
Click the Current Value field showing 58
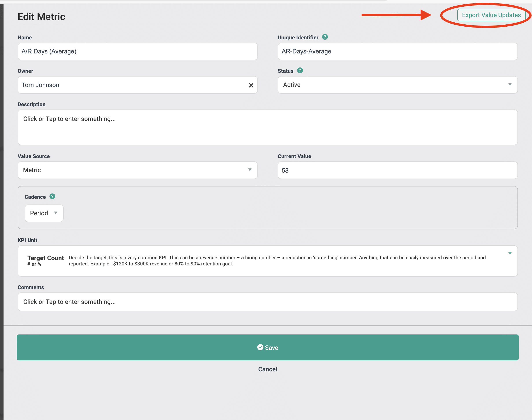tap(397, 170)
